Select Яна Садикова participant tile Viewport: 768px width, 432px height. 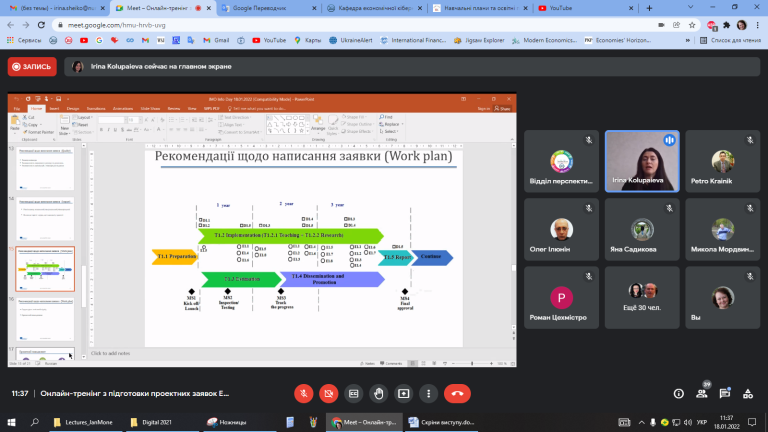642,229
